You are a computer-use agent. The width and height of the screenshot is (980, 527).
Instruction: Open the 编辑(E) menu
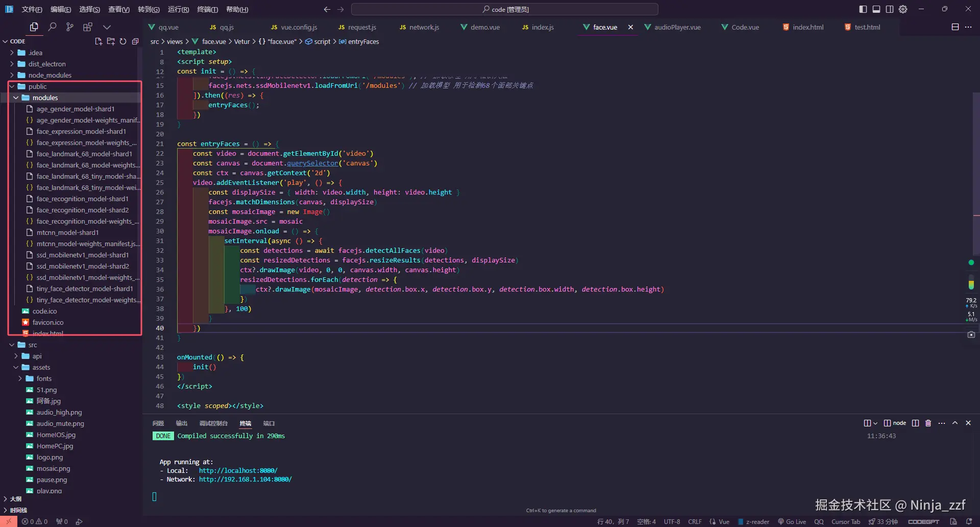click(61, 9)
